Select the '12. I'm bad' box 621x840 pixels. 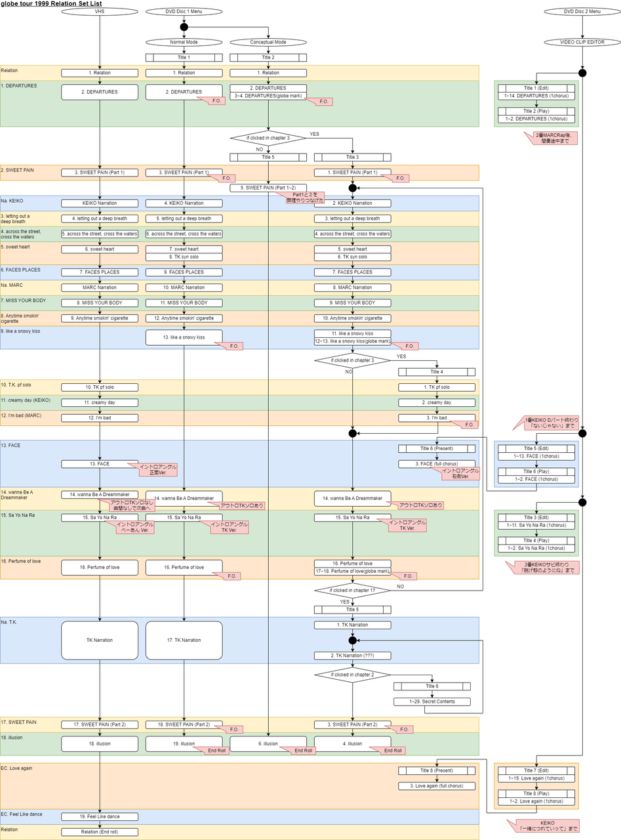click(100, 418)
